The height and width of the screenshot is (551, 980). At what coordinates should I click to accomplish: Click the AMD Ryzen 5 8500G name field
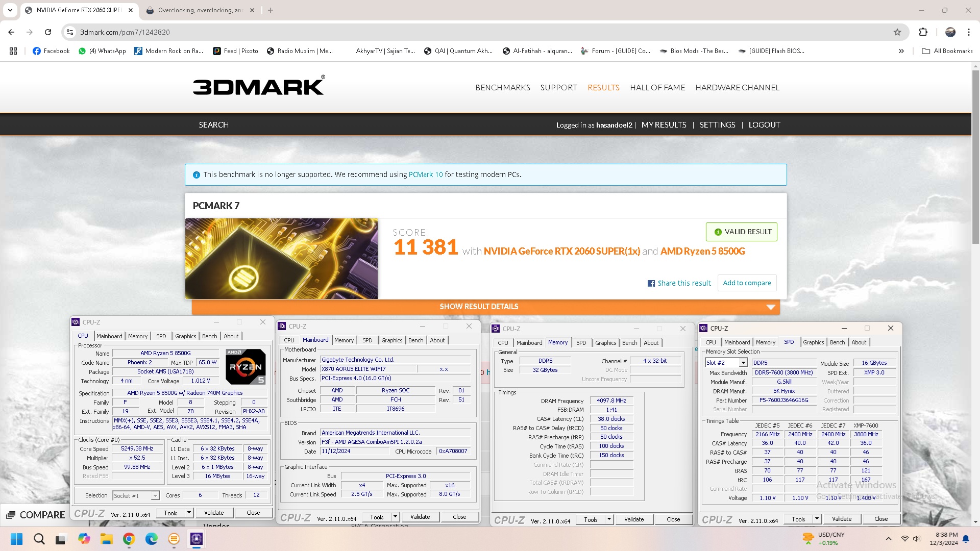click(165, 353)
